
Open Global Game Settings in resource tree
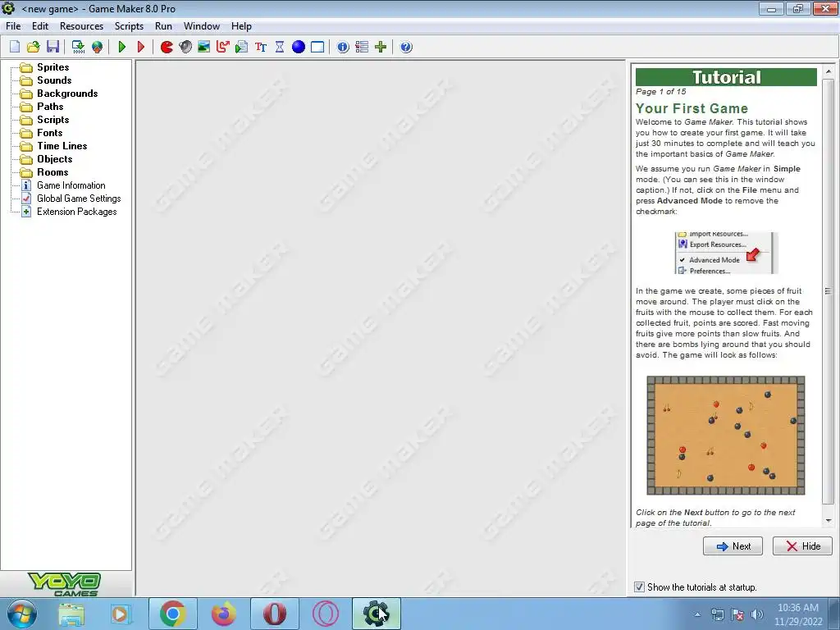[x=71, y=199]
